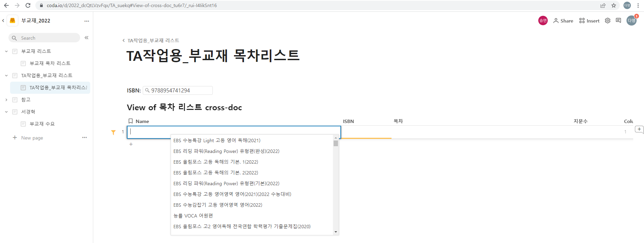Open the 서경혁 page
The image size is (644, 243).
(28, 112)
